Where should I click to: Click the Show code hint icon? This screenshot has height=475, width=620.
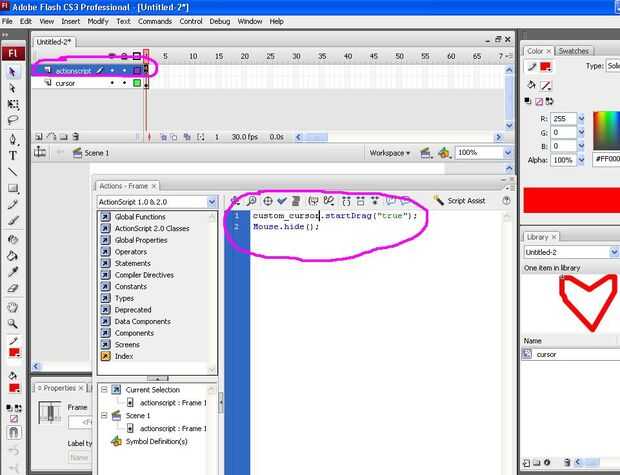click(x=313, y=201)
